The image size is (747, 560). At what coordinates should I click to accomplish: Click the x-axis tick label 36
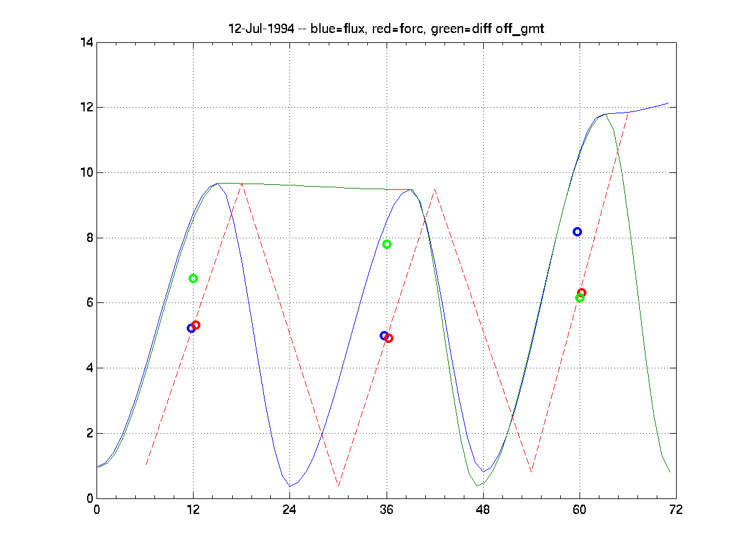pos(387,510)
